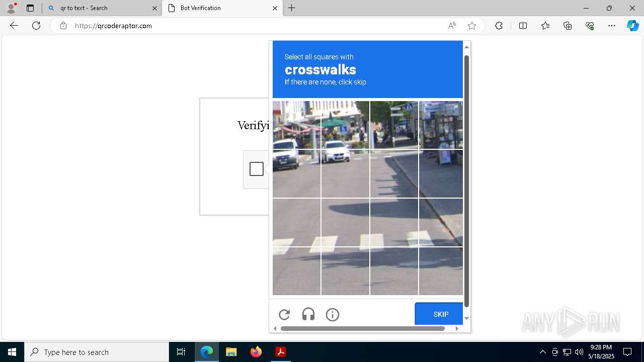The width and height of the screenshot is (644, 362).
Task: Click the SKIP button
Action: [439, 314]
